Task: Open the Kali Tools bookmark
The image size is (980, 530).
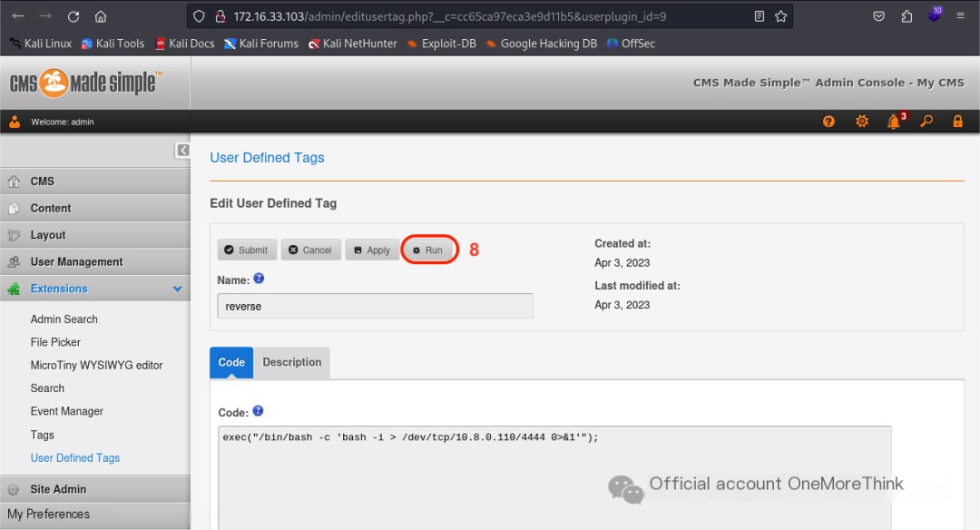Action: pyautogui.click(x=113, y=44)
